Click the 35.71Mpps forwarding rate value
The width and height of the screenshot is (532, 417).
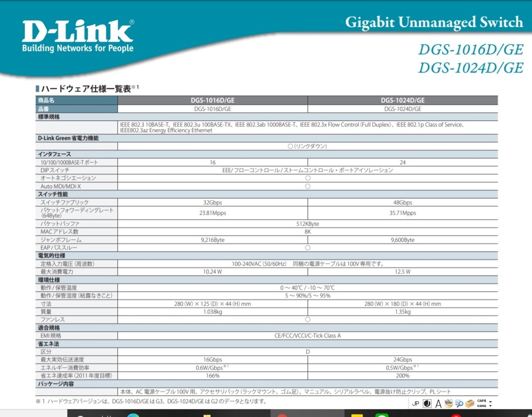coord(403,213)
